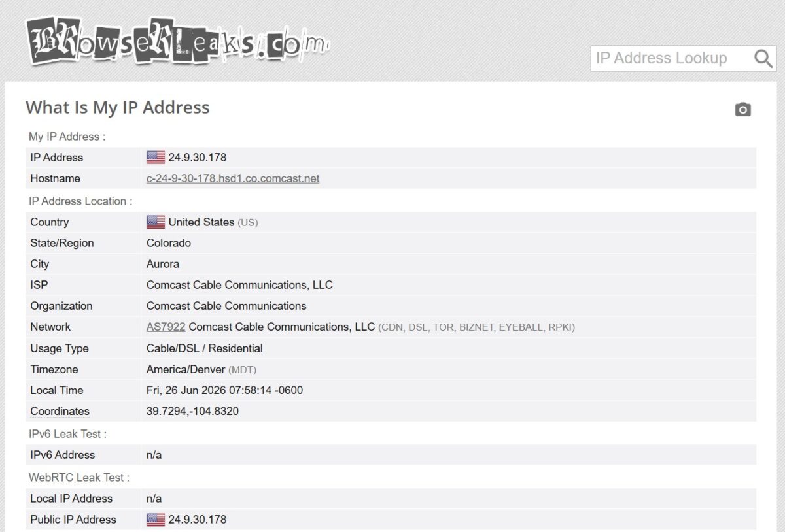Screen dimensions: 785x532
Task: Click the US flag in Public IP Address row
Action: [156, 520]
